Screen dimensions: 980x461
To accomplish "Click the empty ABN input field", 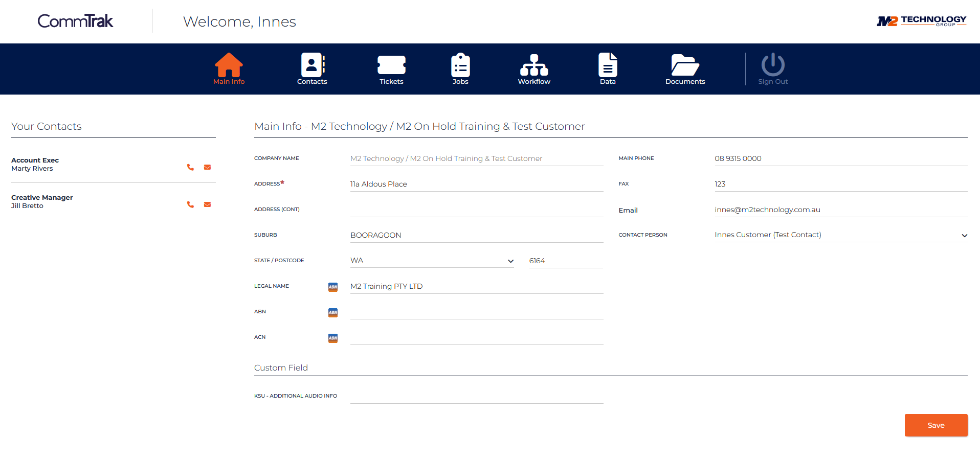I will tap(477, 312).
